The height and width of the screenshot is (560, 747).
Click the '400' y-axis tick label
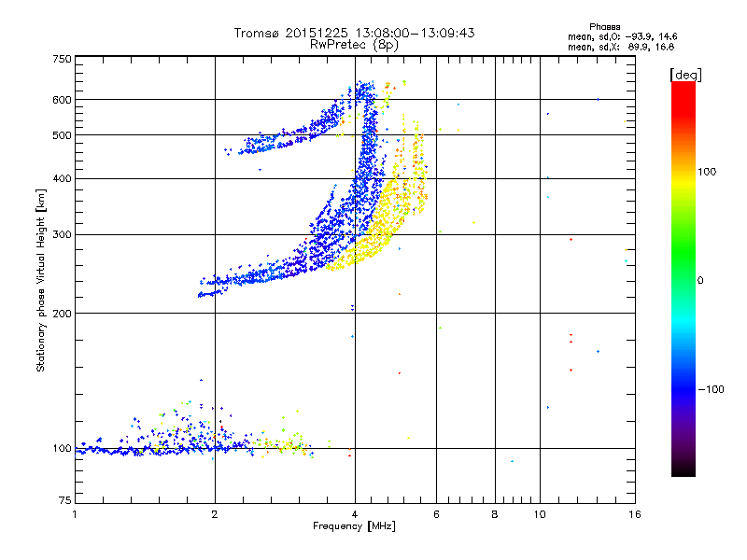pyautogui.click(x=63, y=179)
